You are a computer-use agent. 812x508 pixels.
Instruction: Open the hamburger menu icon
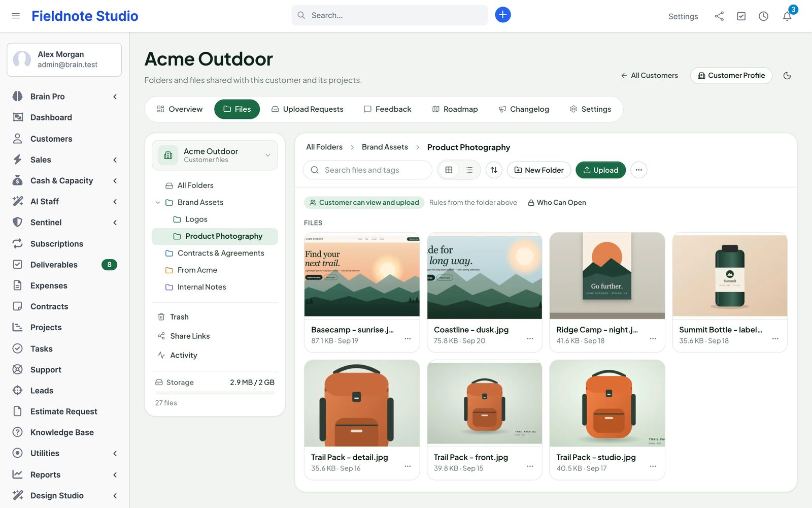click(16, 16)
